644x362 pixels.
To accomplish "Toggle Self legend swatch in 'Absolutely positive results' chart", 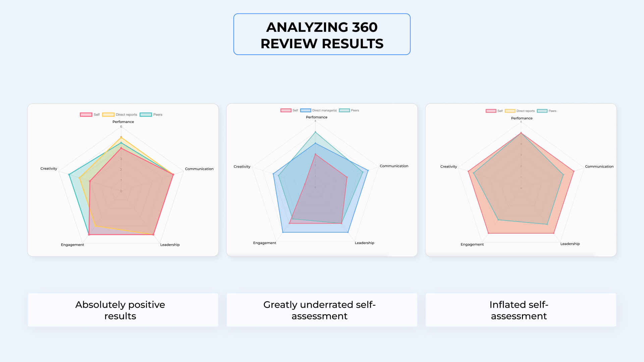I will [86, 115].
